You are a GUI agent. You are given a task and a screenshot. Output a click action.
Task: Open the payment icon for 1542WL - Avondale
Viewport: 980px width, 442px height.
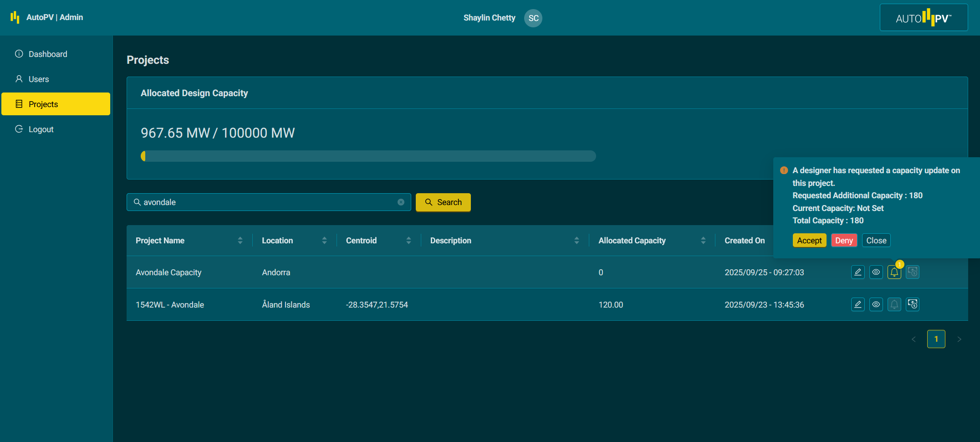(x=912, y=304)
